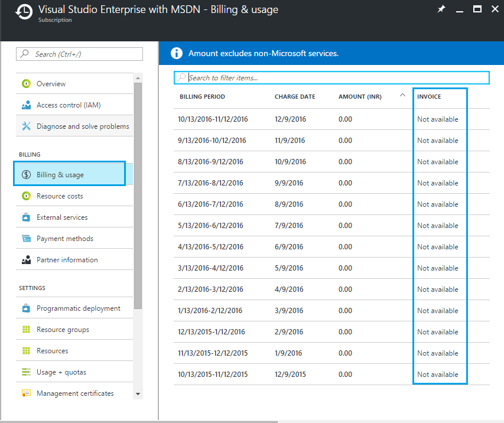Viewport: 504px width, 423px height.
Task: Click the Search to filter items field
Action: click(x=331, y=78)
